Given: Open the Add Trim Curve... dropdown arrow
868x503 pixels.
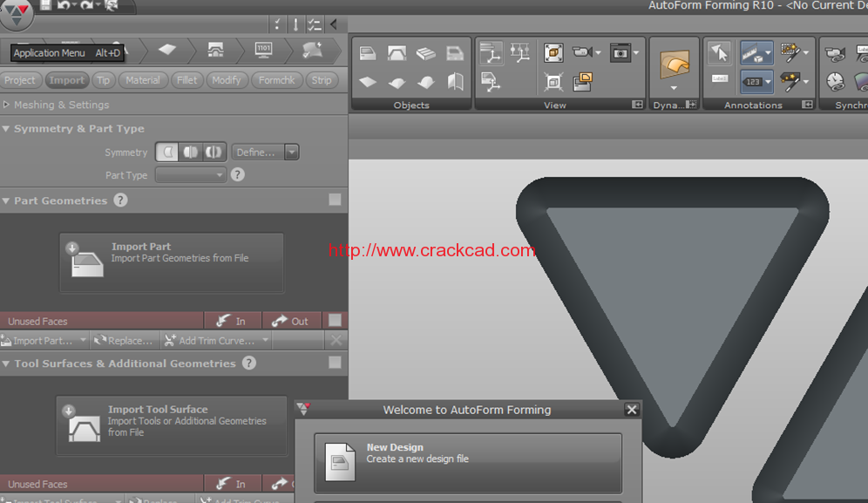Looking at the screenshot, I should 265,340.
